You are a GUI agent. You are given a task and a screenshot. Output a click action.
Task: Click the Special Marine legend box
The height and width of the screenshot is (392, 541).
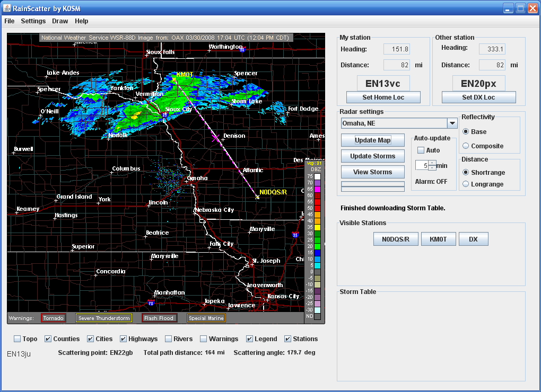(x=206, y=318)
